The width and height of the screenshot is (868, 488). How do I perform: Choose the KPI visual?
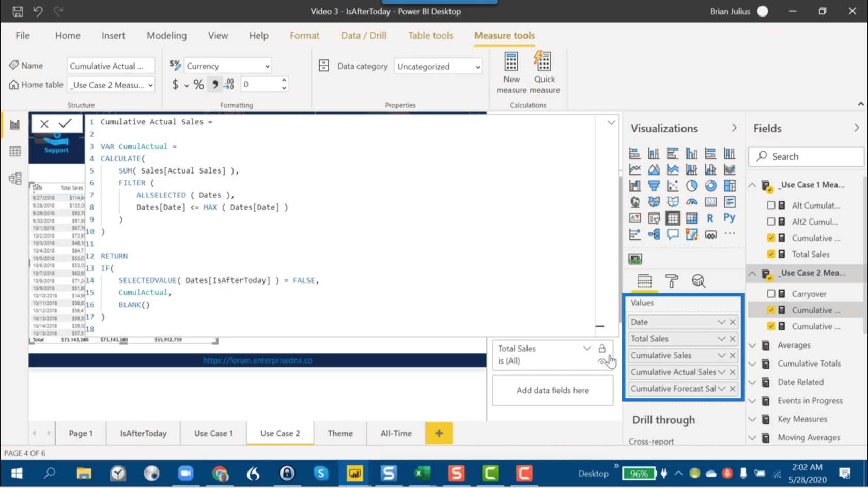[x=635, y=218]
